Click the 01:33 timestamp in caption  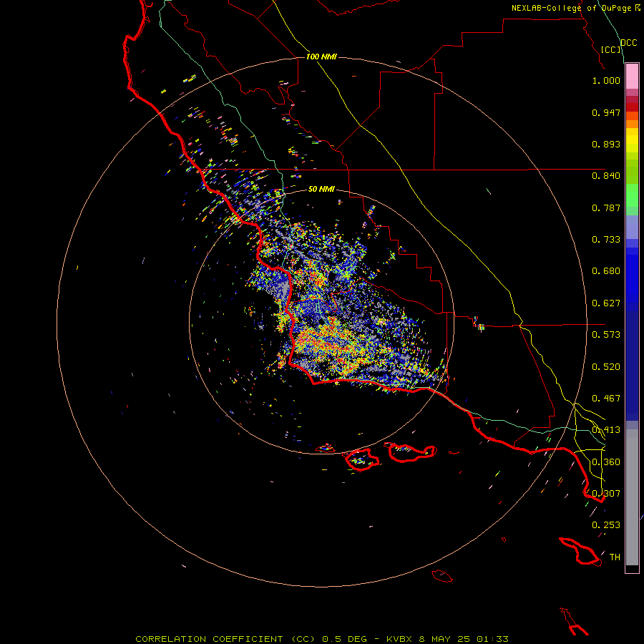pos(492,639)
